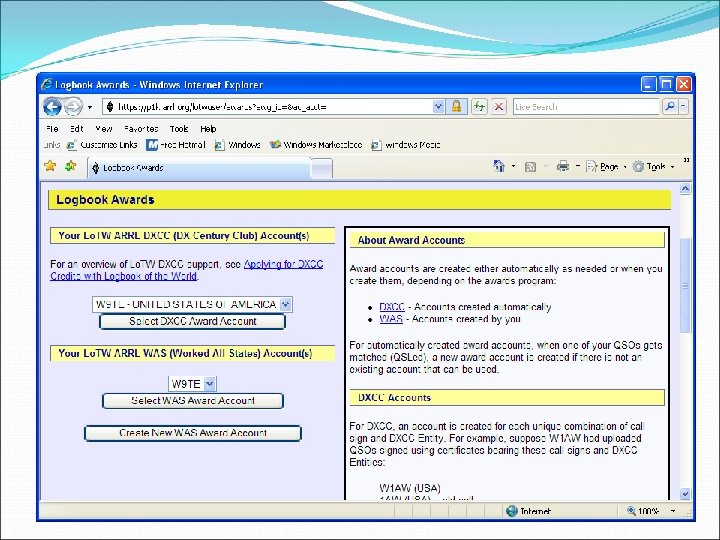Click the 100% zoom level control
This screenshot has height=540, width=720.
tap(643, 511)
